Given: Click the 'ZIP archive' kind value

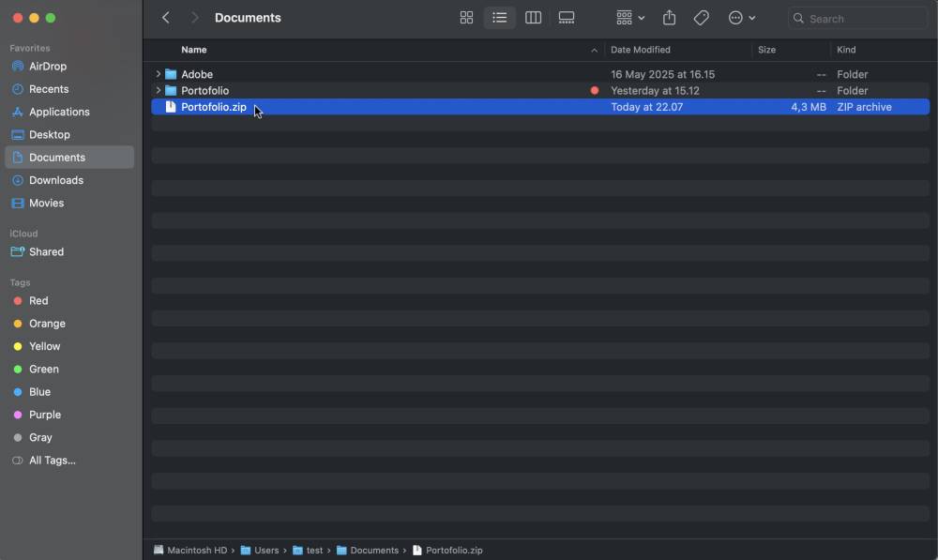Looking at the screenshot, I should click(864, 107).
